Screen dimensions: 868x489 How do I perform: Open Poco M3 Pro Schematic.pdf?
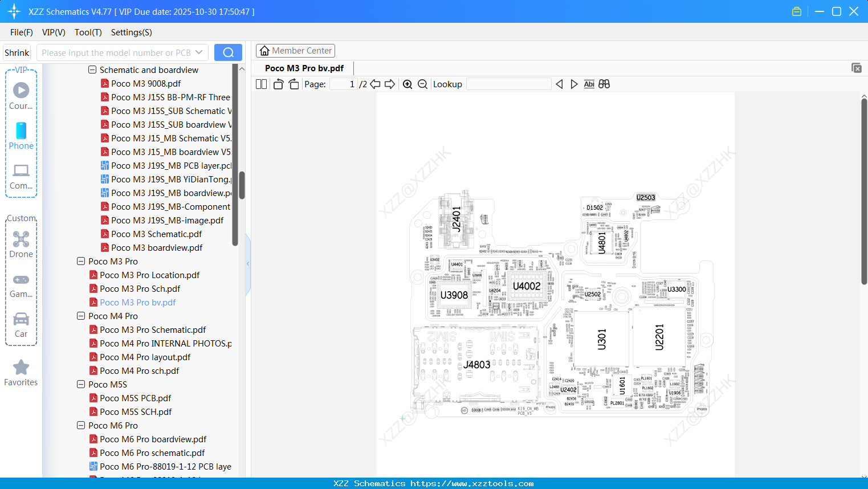[x=153, y=330]
